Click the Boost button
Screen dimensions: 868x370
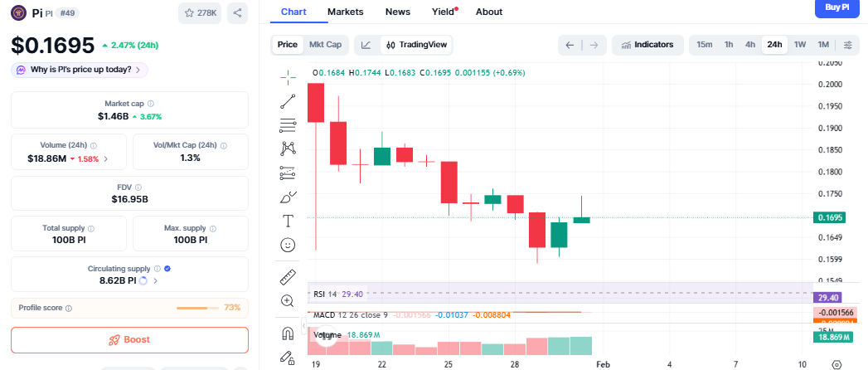point(129,340)
